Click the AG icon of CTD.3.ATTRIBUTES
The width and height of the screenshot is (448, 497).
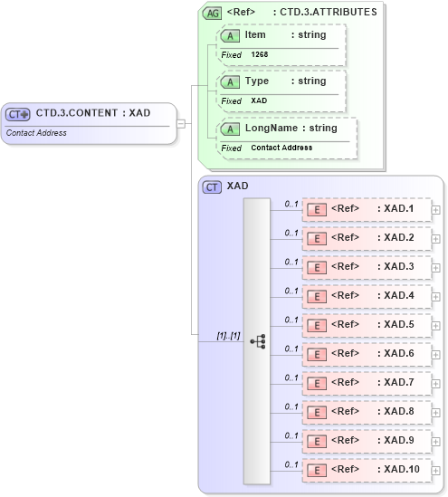[x=212, y=14]
